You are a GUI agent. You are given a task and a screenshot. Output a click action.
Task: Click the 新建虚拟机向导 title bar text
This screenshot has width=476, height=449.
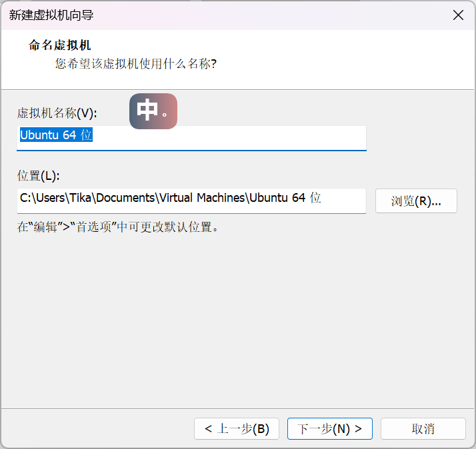tap(51, 15)
